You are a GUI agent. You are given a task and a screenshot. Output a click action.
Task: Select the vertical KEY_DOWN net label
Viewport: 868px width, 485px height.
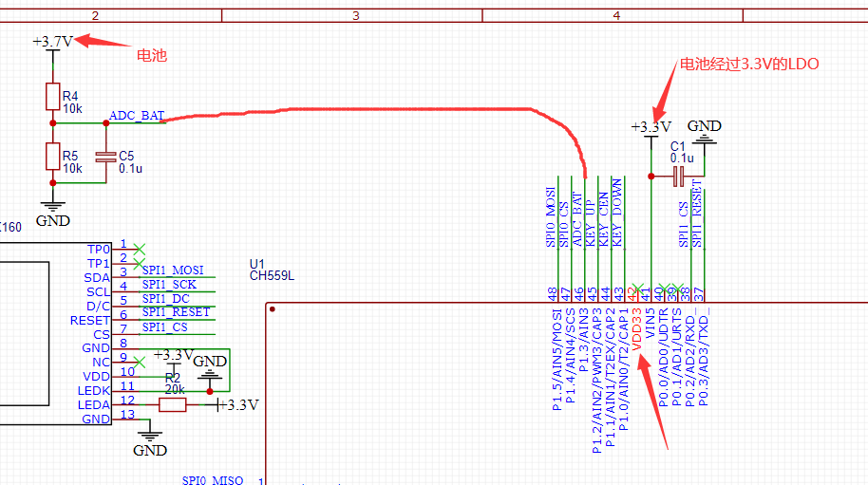tap(617, 213)
